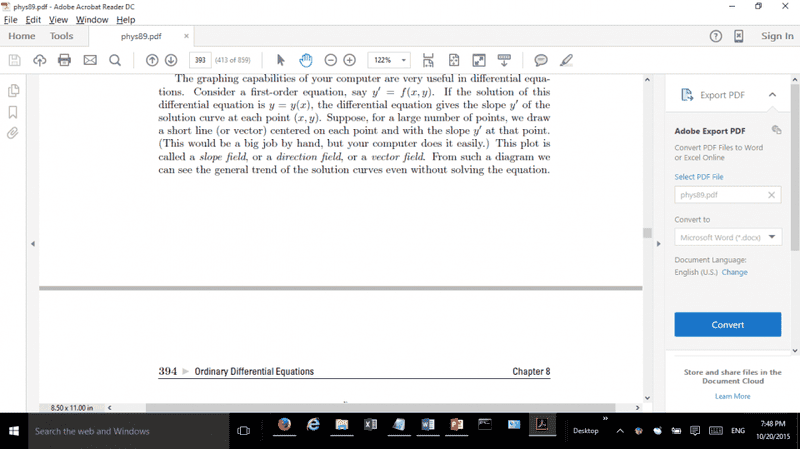
Task: Go to previous page arrow
Action: click(x=152, y=60)
